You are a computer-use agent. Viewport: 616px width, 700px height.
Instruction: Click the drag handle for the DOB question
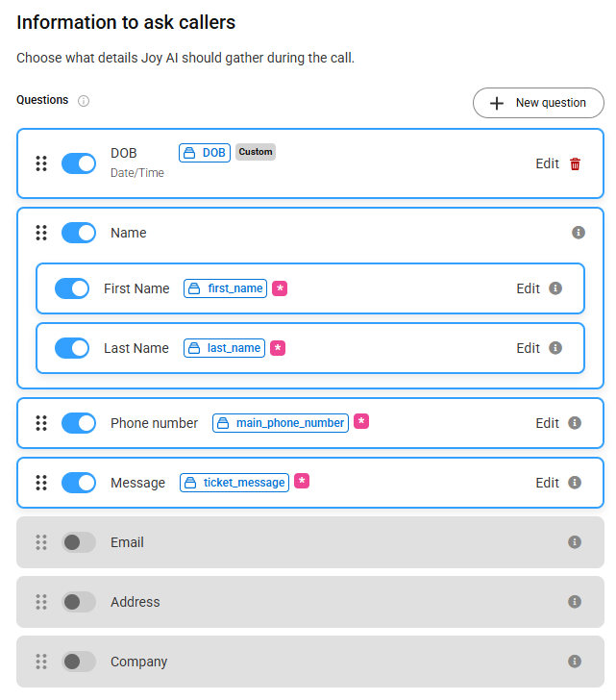coord(41,163)
